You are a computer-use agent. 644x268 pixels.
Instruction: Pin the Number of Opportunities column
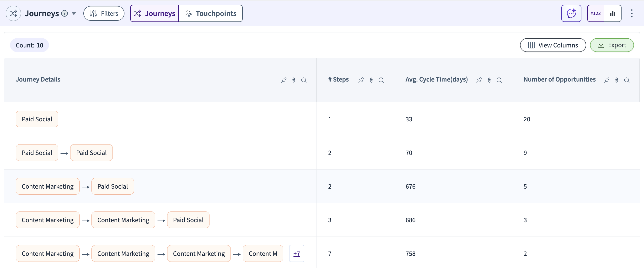click(x=606, y=80)
